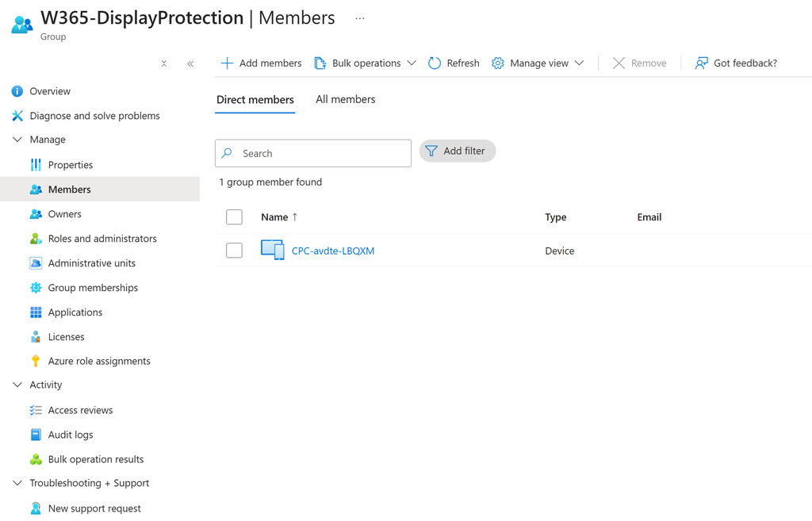Open the ellipsis menu next to Members title

pyautogui.click(x=360, y=18)
